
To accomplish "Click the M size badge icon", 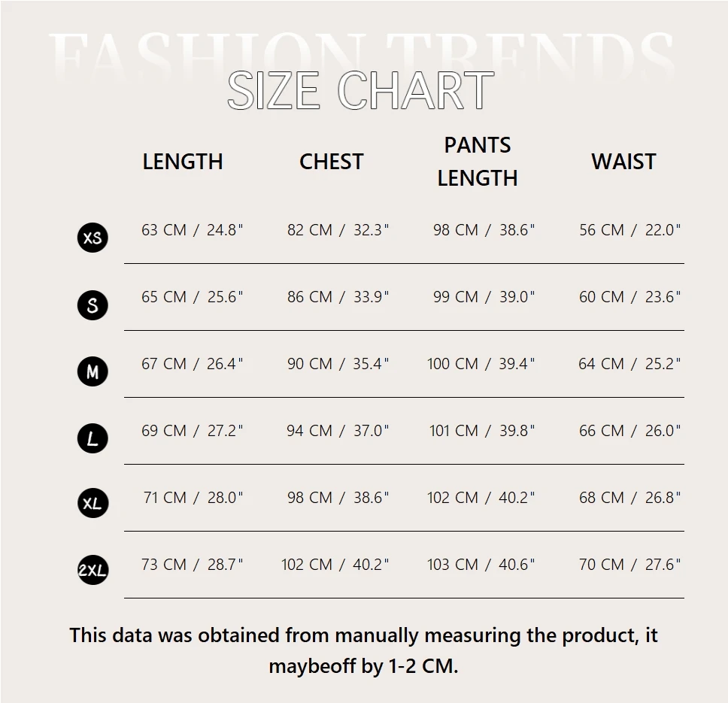I will click(93, 371).
